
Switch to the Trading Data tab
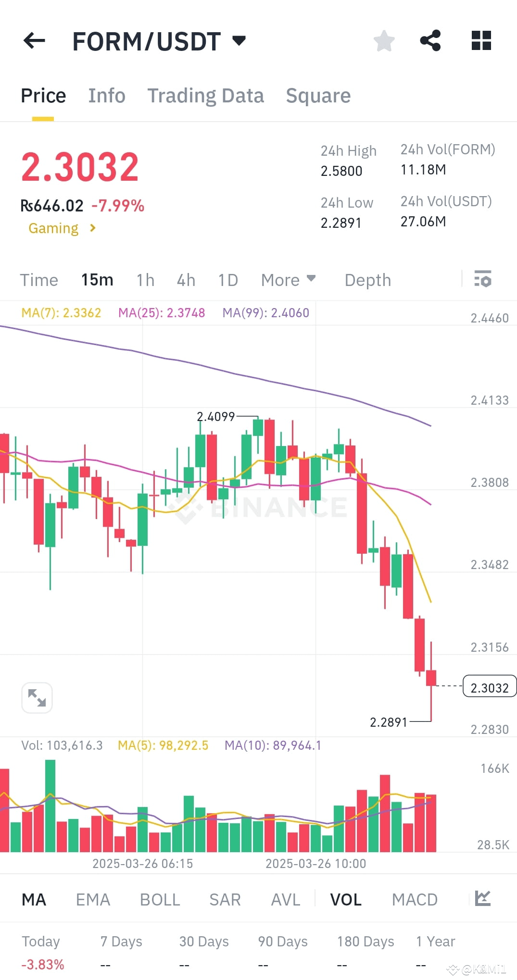pyautogui.click(x=206, y=95)
